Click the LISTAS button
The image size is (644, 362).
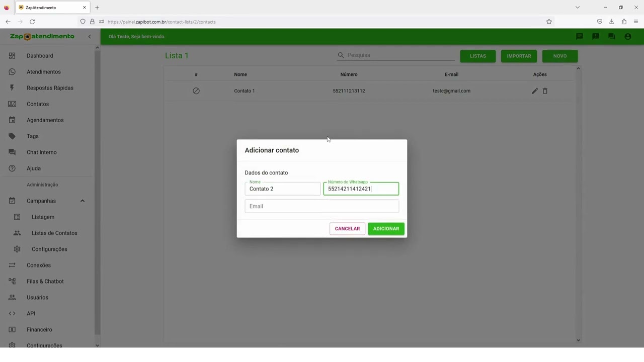coord(478,56)
